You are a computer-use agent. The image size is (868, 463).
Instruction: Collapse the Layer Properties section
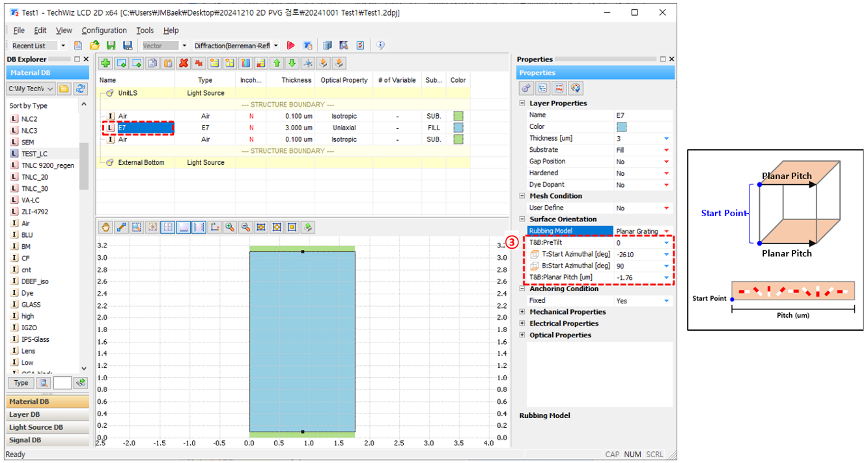[x=522, y=104]
